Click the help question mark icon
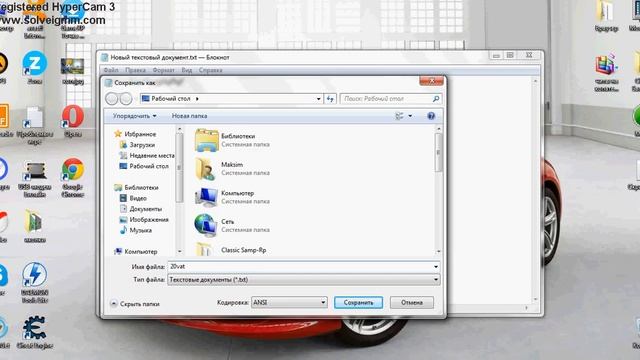 tap(431, 116)
